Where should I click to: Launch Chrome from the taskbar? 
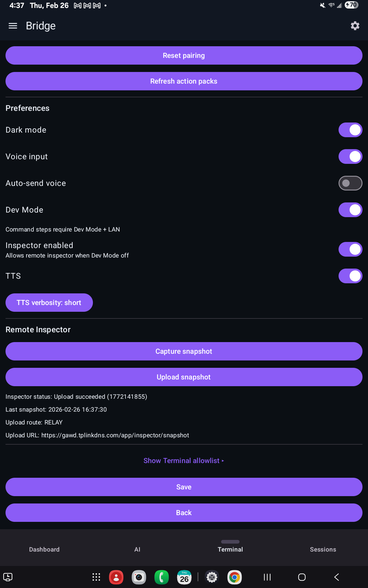[235, 577]
